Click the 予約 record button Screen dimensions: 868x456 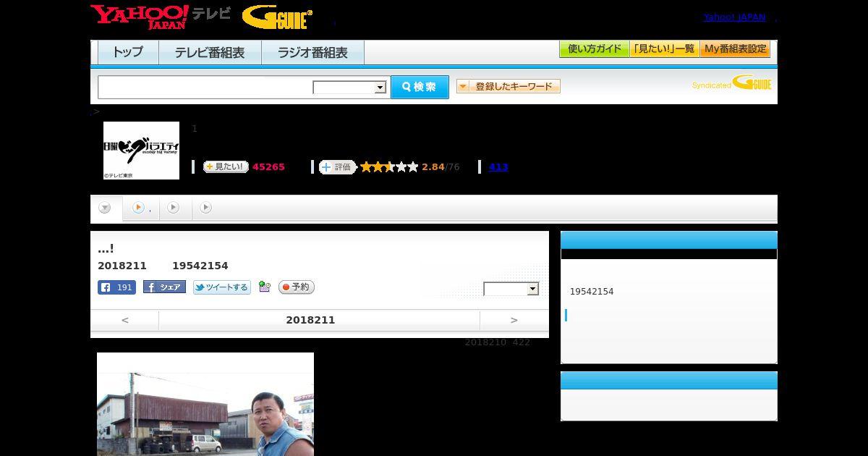[x=297, y=287]
